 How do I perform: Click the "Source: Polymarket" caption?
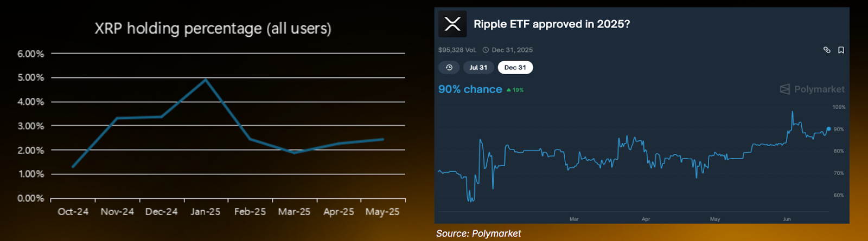pos(478,233)
